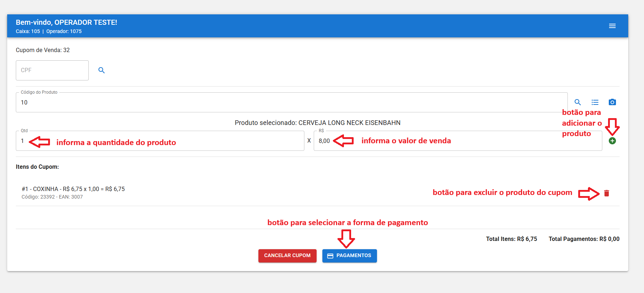Focus the CPF input field
Image resolution: width=644 pixels, height=293 pixels.
52,70
